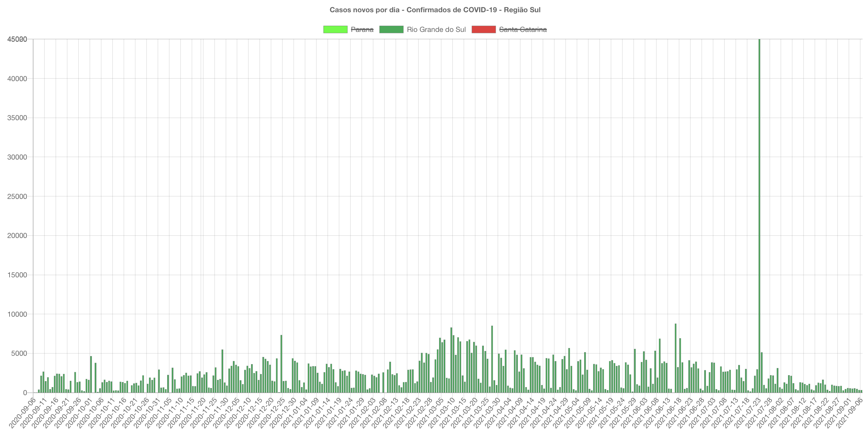The width and height of the screenshot is (868, 433).
Task: Click the 2021-03-10 x-axis date label
Action: pyautogui.click(x=442, y=412)
